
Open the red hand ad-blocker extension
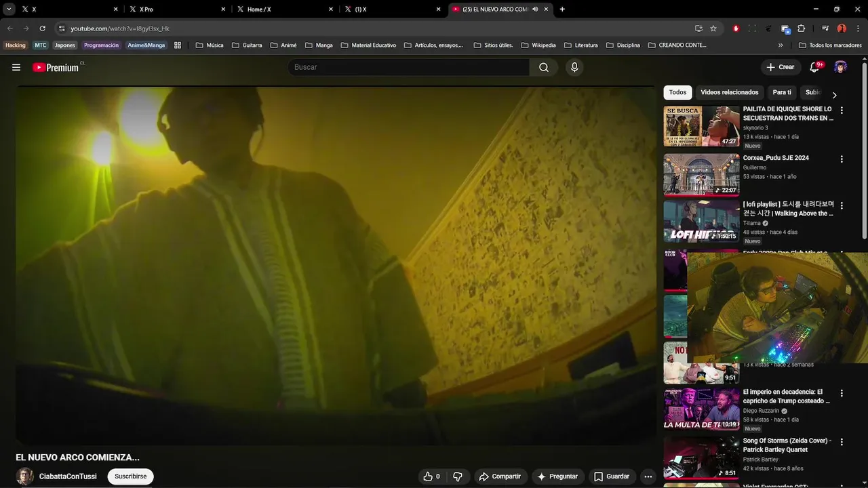[x=736, y=28]
